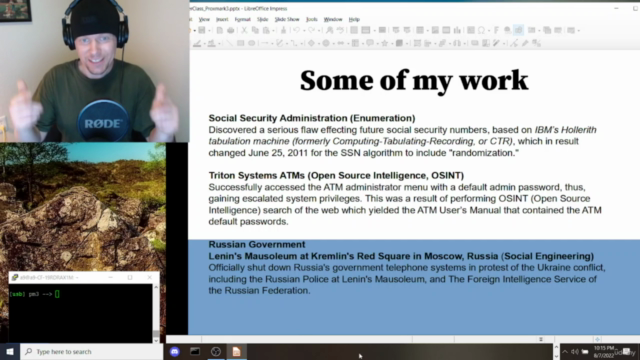Screen dimensions: 640x360
Task: Click the Display Grid icon
Action: click(354, 30)
